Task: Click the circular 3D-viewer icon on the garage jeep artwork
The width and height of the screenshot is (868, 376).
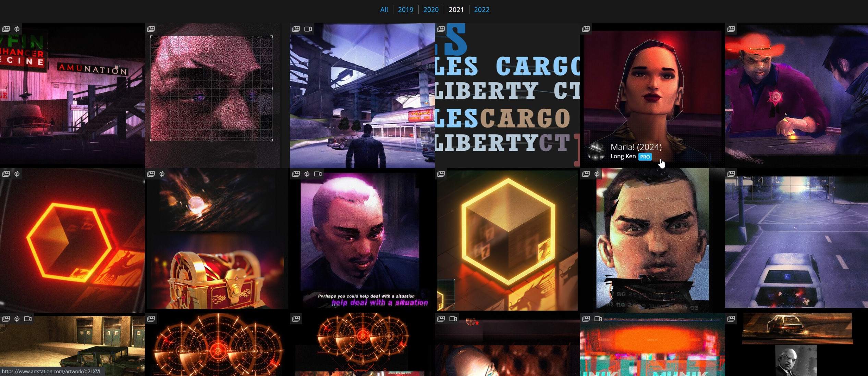Action: pyautogui.click(x=17, y=319)
